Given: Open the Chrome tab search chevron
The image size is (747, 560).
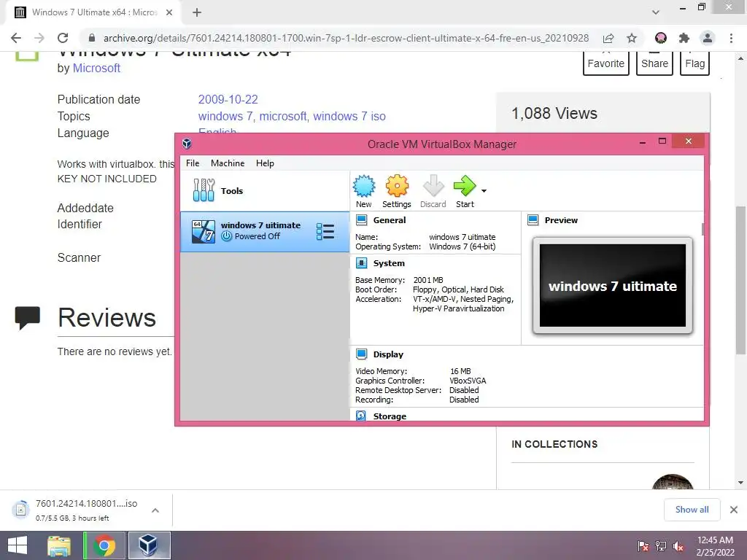Looking at the screenshot, I should (656, 12).
